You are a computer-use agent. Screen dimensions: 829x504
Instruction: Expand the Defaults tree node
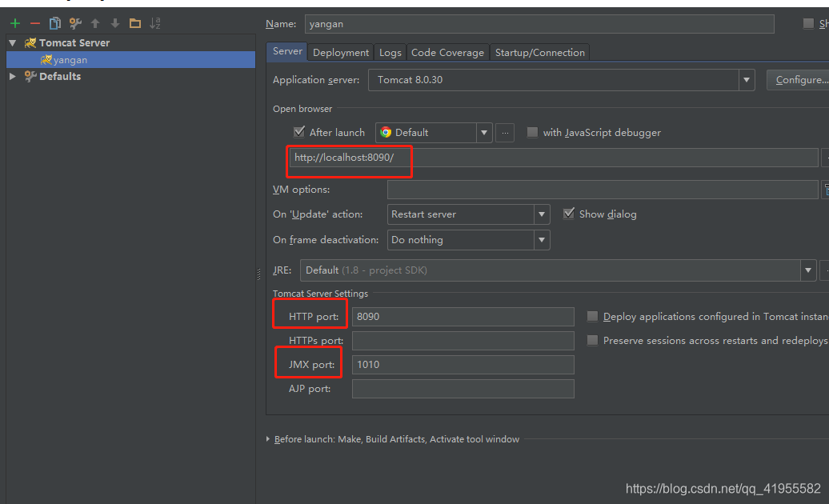(x=13, y=77)
